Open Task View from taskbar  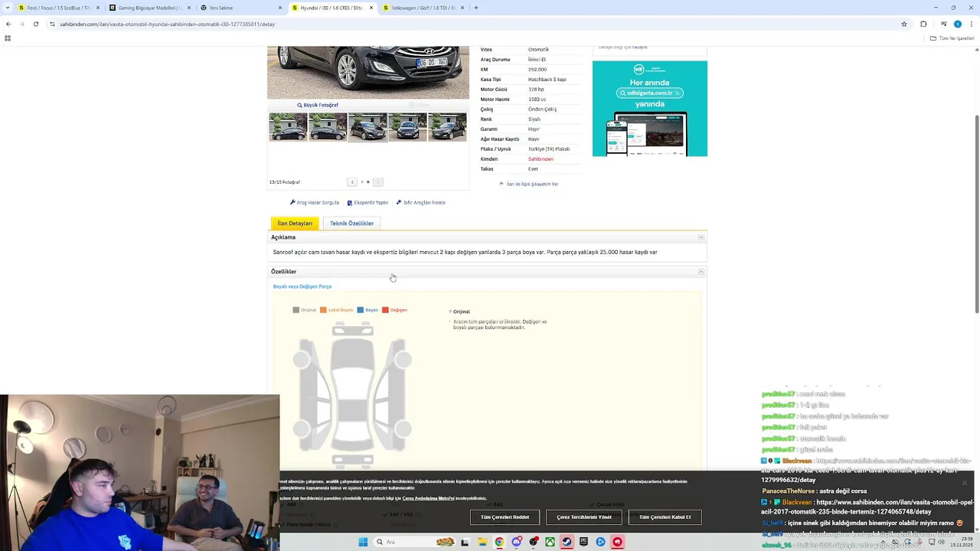(465, 542)
